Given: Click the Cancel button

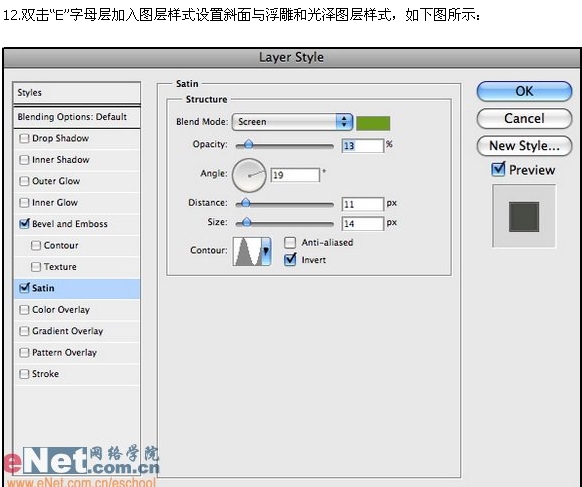Looking at the screenshot, I should (524, 118).
